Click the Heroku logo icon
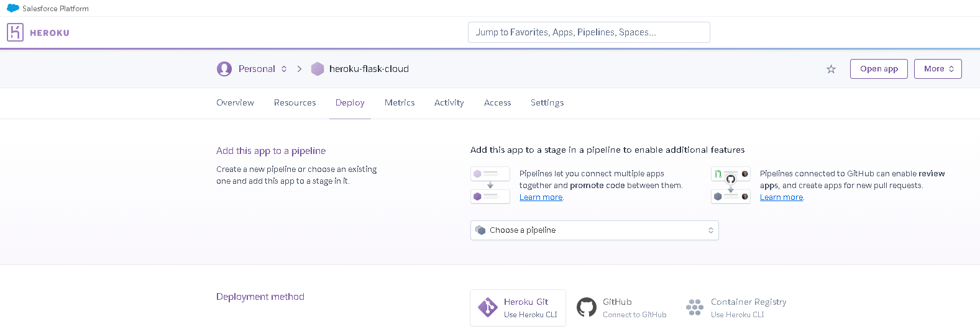This screenshot has height=334, width=980. pyautogui.click(x=15, y=32)
